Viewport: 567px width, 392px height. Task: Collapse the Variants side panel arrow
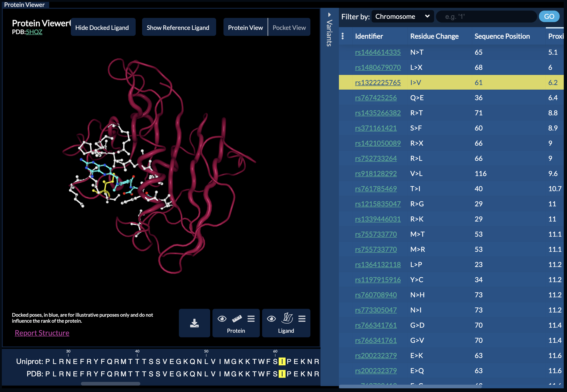coord(329,15)
